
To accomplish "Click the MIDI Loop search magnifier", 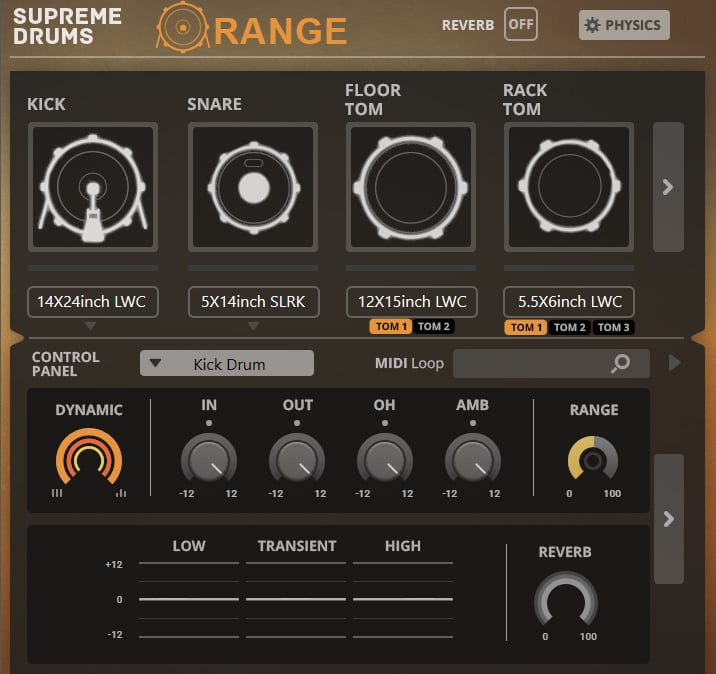I will 621,364.
